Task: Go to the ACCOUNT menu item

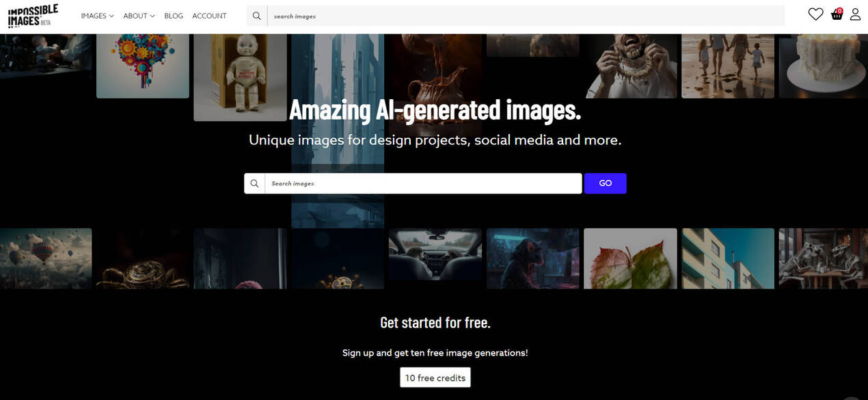Action: point(209,16)
